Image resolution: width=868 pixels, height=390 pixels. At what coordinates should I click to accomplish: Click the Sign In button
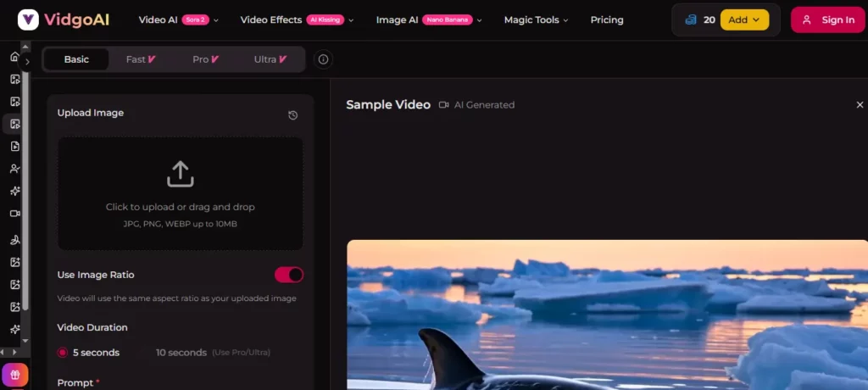[827, 20]
